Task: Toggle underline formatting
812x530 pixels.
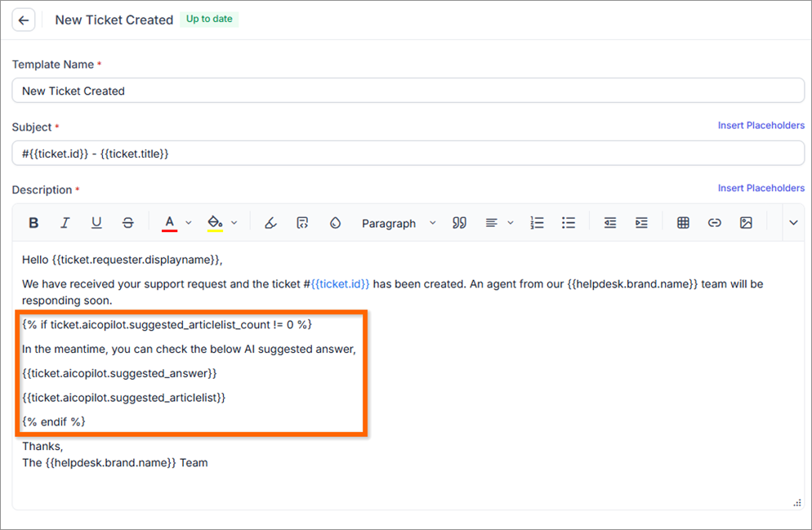Action: pos(96,223)
